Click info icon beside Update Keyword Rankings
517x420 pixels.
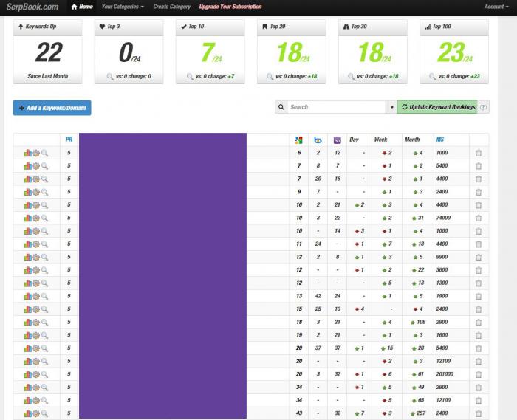click(x=483, y=107)
